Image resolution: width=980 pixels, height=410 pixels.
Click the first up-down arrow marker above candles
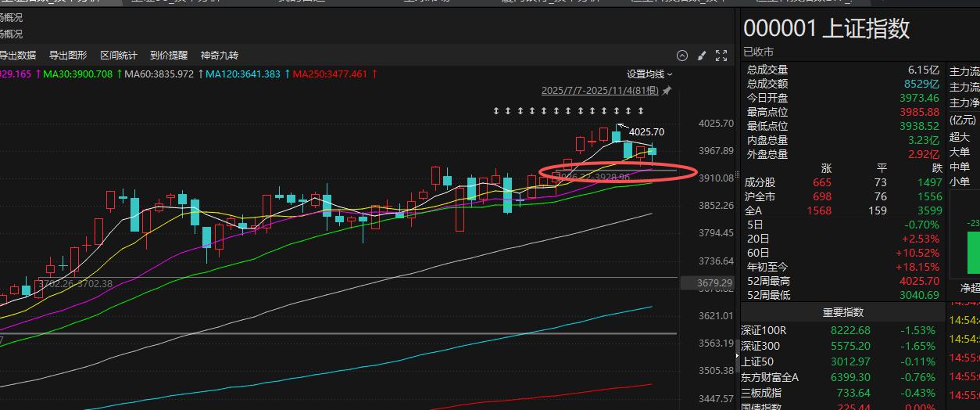click(495, 111)
